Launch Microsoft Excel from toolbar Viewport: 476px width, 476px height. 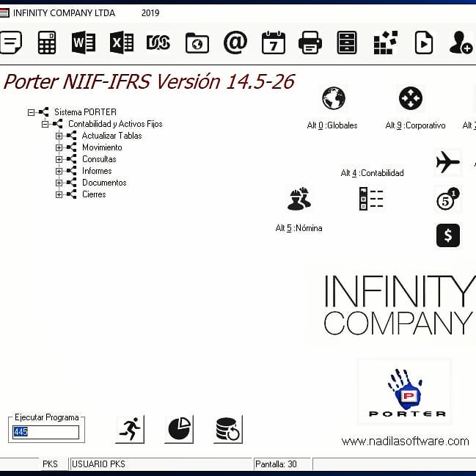click(122, 43)
